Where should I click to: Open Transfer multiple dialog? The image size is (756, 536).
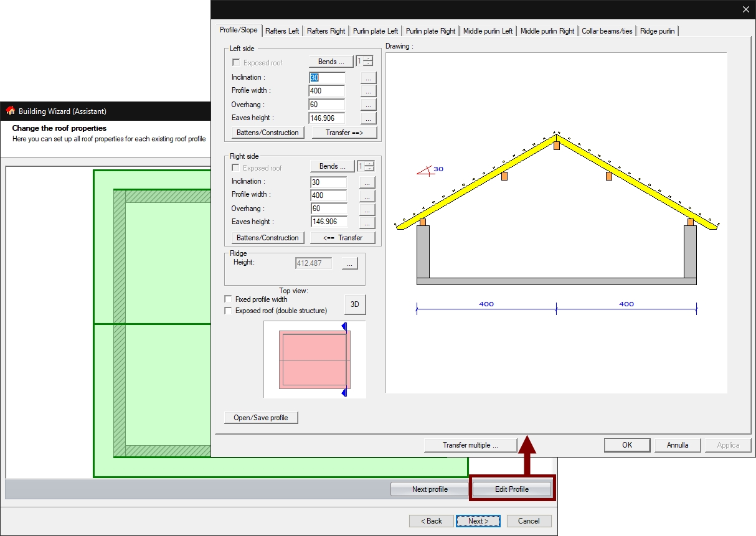coord(470,445)
